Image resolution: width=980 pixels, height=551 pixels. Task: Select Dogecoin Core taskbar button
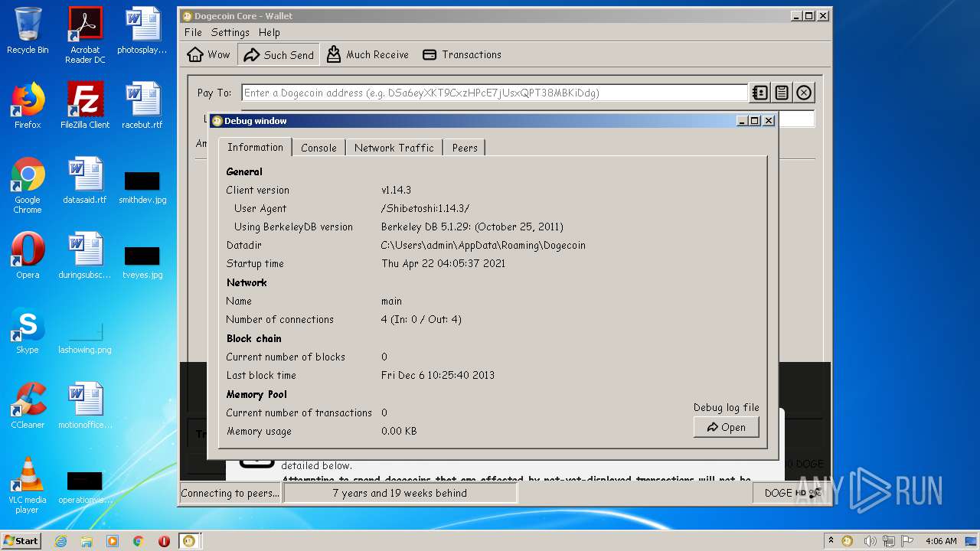[x=189, y=541]
